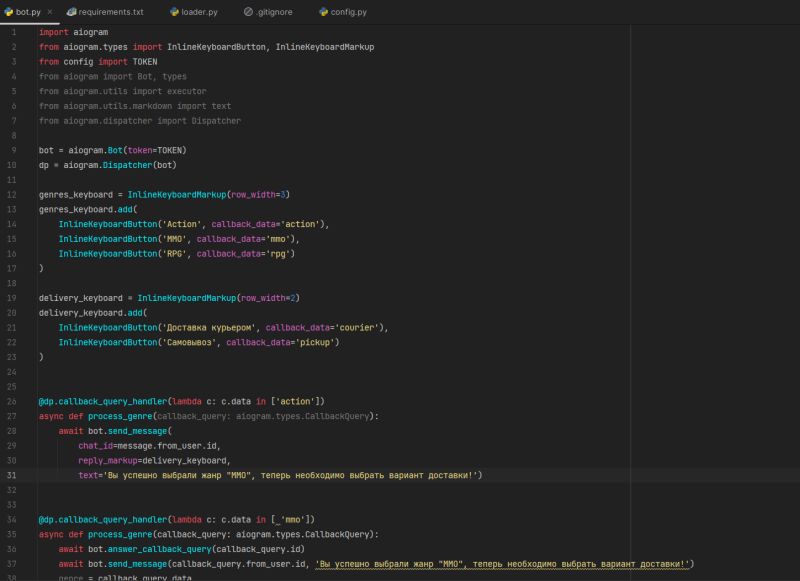Viewport: 800px width, 581px height.
Task: Click 'dp = aiogram.Dispatcher(bot)' line
Action: click(x=108, y=165)
